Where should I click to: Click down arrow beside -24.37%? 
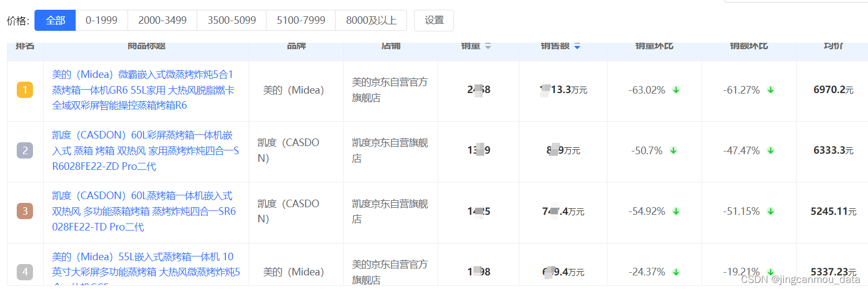click(676, 272)
